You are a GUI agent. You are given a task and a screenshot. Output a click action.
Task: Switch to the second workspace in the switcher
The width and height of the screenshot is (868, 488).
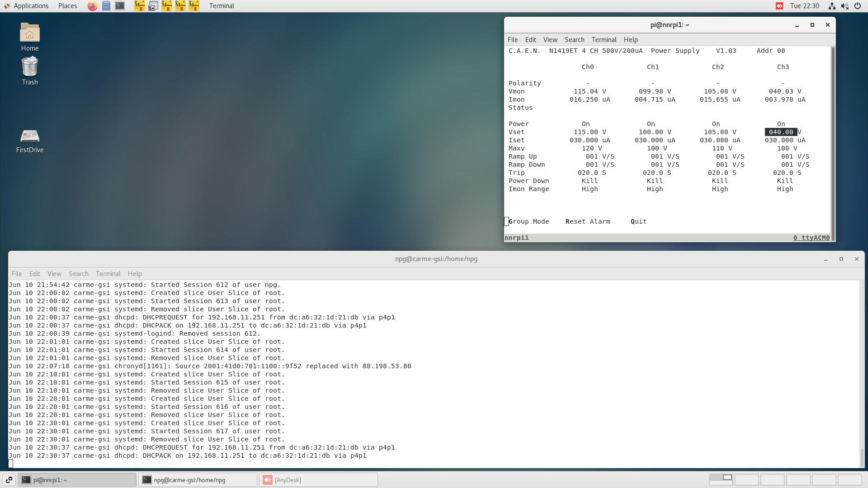[x=747, y=479]
